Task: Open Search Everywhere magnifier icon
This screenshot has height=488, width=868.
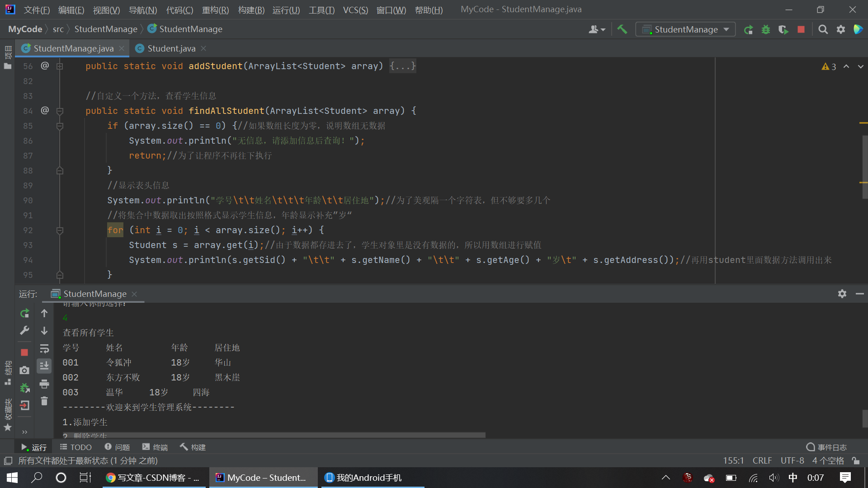Action: 823,29
